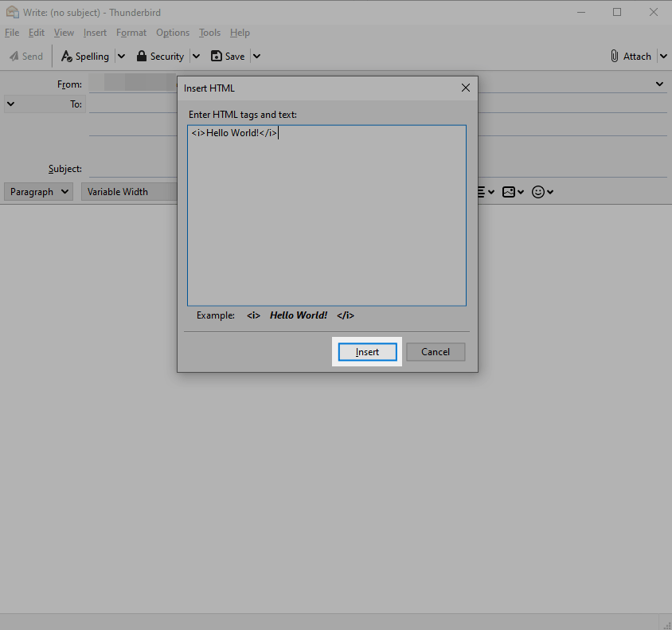672x630 pixels.
Task: Click the Security lock button
Action: pyautogui.click(x=160, y=56)
